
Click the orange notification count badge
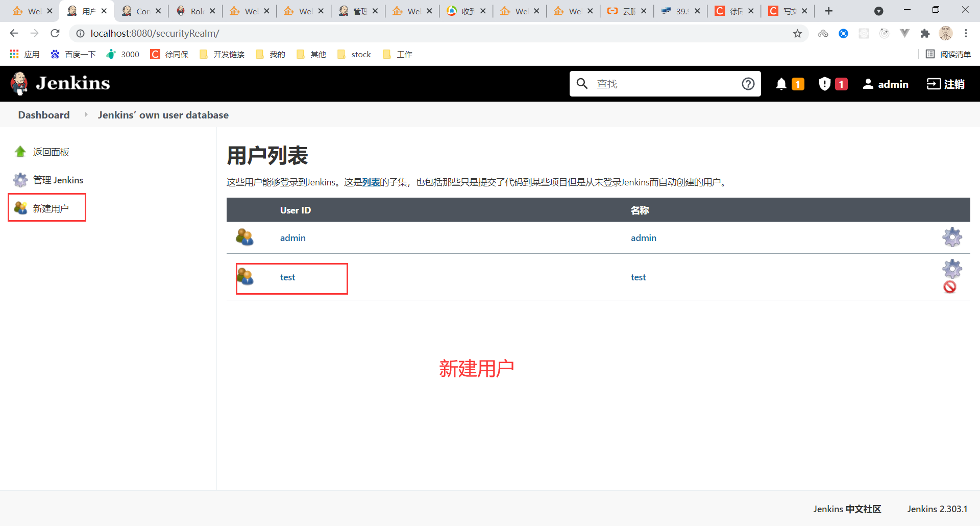[x=798, y=84]
